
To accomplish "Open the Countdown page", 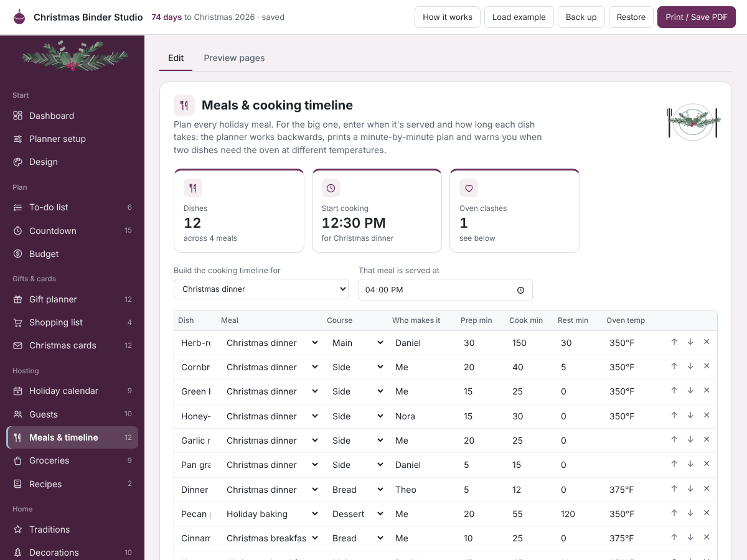I will pos(72,231).
